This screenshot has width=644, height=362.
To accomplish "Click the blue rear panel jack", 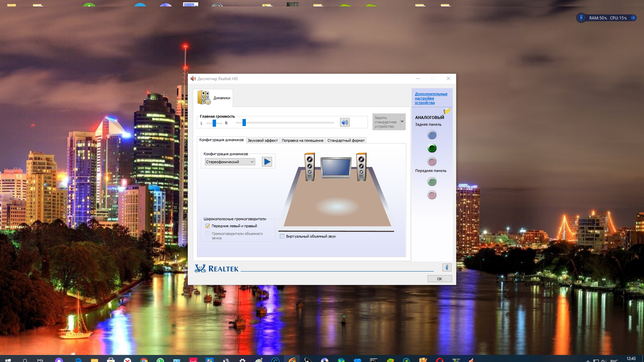I will 432,135.
